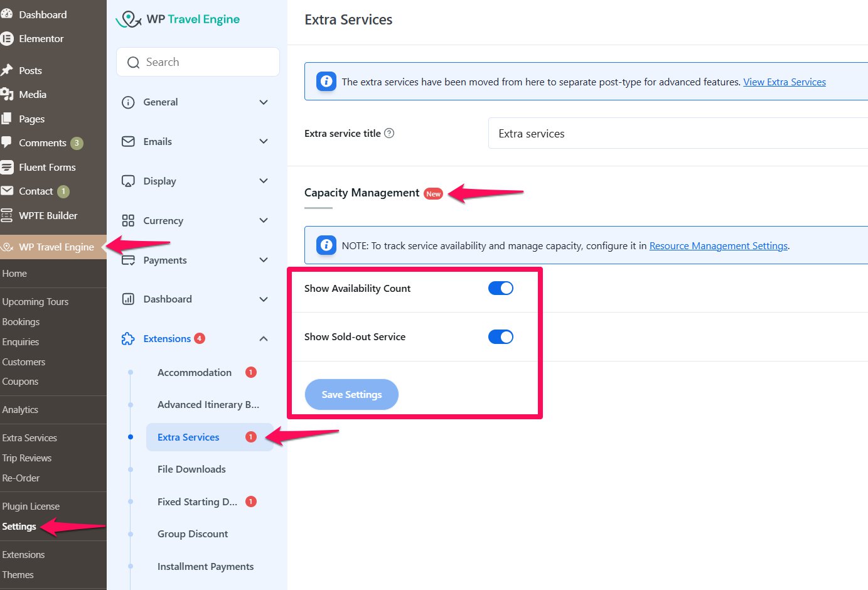Viewport: 868px width, 590px height.
Task: Open the Enquiries submenu link
Action: (21, 342)
